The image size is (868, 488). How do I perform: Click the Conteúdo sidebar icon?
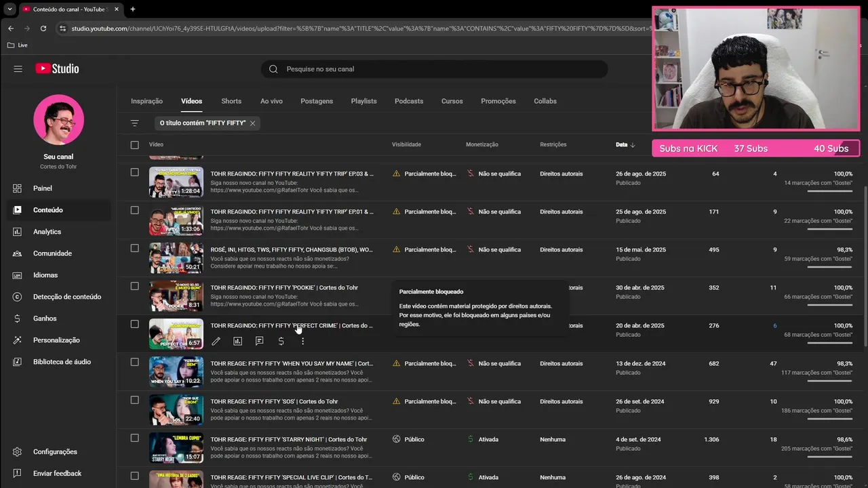coord(18,210)
